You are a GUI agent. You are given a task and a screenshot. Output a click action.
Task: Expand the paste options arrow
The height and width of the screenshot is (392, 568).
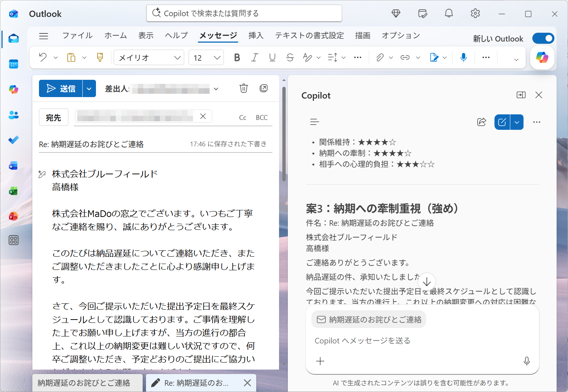coord(85,58)
